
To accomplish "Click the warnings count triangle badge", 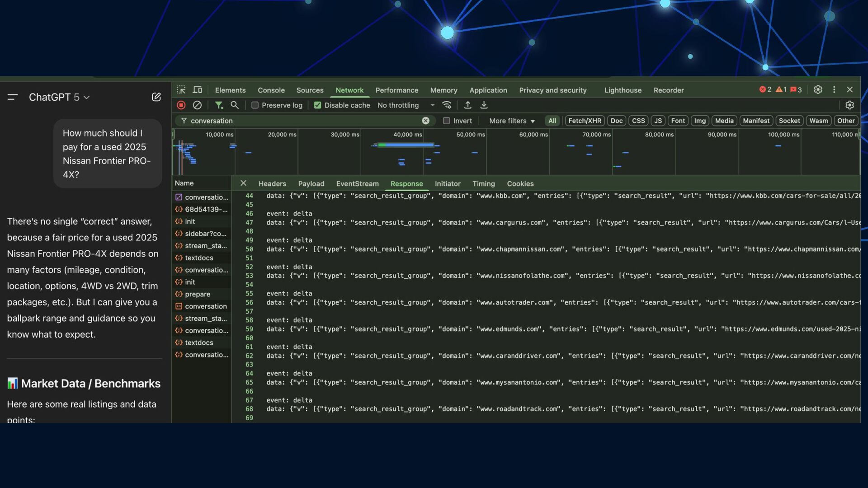I will tap(782, 90).
